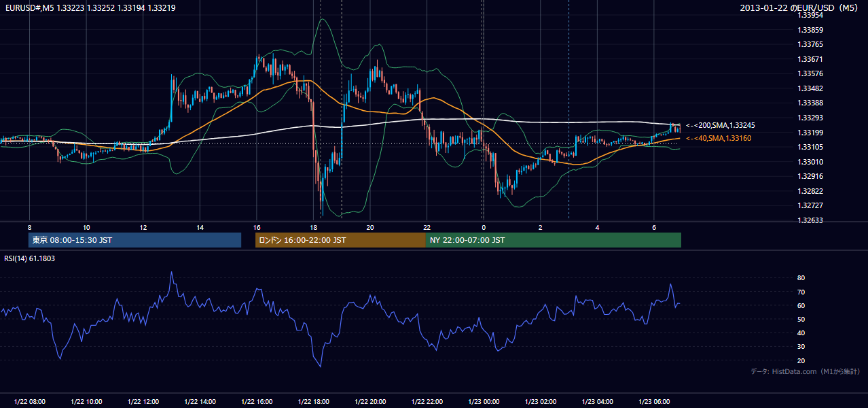Viewport: 868px width, 408px height.
Task: Click the 20 level on the RSI scale
Action: click(x=801, y=360)
